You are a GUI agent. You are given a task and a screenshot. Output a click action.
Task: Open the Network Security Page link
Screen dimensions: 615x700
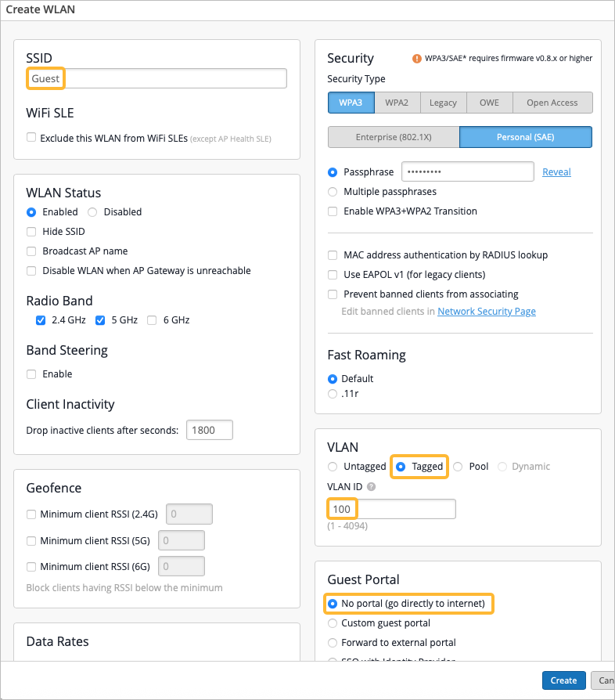tap(486, 312)
